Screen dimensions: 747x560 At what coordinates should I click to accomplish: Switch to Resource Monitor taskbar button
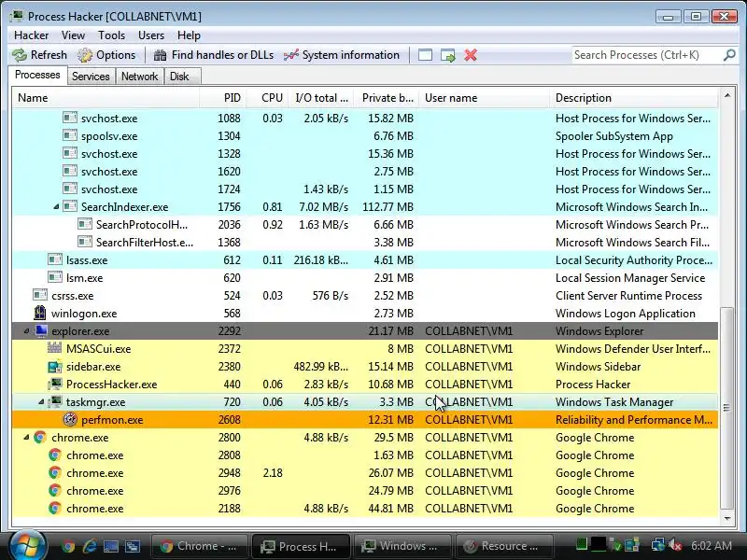click(504, 546)
